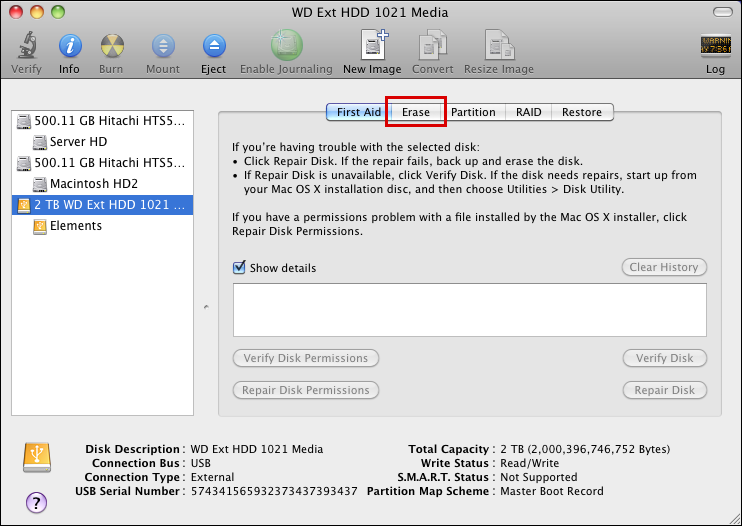Switch to the First Aid tab
This screenshot has width=742, height=526.
tap(358, 112)
